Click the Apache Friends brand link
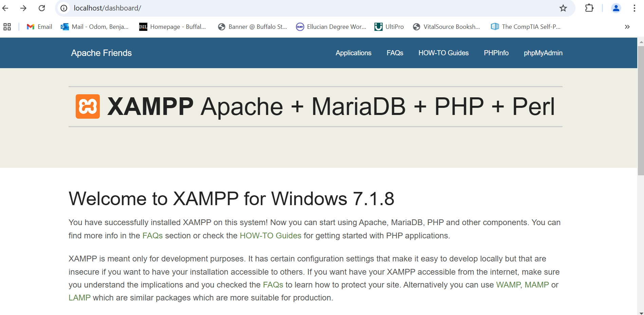The height and width of the screenshot is (315, 644). pos(101,53)
